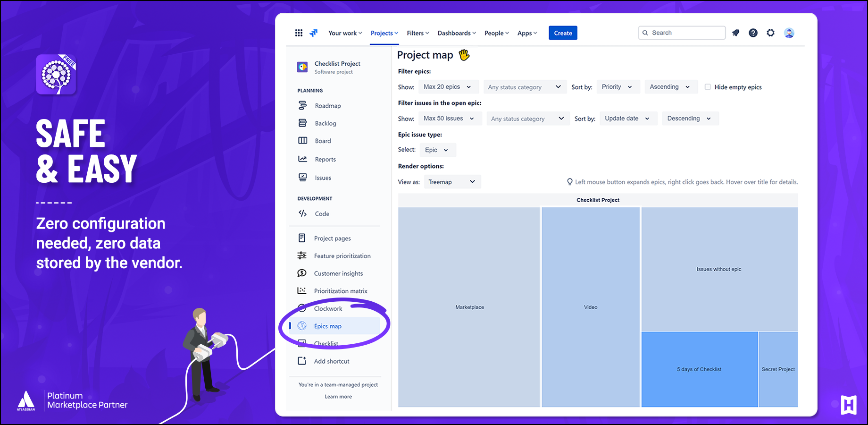Click into the Search field
The image size is (868, 425).
tap(682, 33)
